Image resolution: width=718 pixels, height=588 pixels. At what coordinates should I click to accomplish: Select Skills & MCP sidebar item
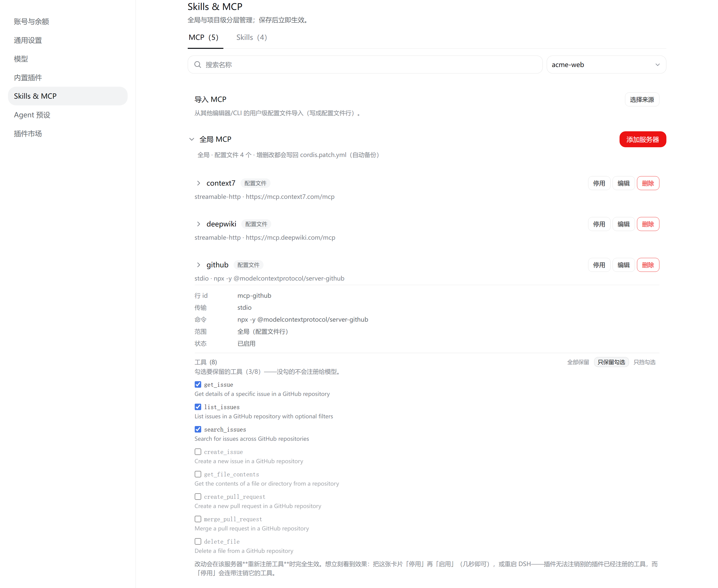(x=68, y=96)
